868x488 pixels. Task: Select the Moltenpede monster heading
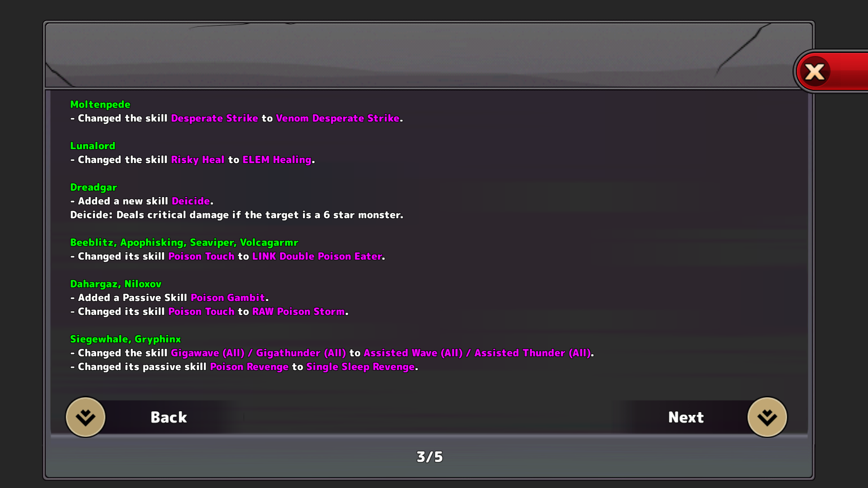tap(100, 104)
